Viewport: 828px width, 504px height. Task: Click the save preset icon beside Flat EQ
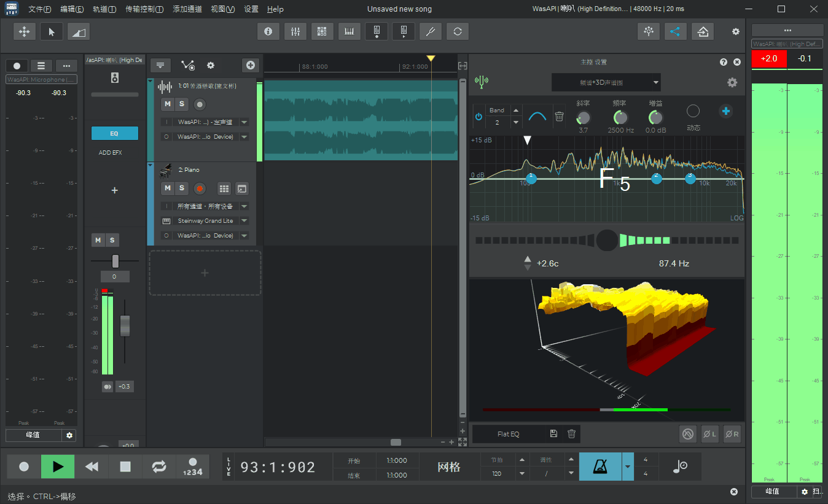553,434
